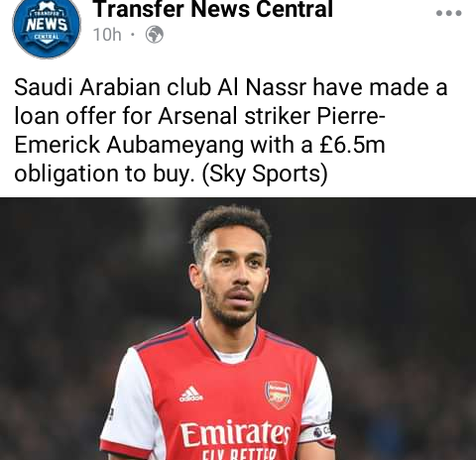Click the globe public audience icon
Screen dimensions: 476x460
(x=155, y=35)
